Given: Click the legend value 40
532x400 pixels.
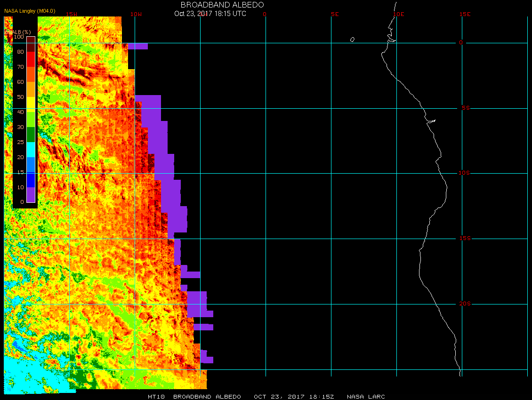Looking at the screenshot, I should pos(21,112).
